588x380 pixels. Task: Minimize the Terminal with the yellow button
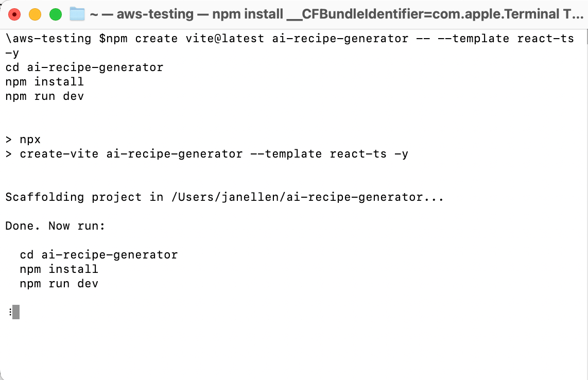click(x=35, y=14)
